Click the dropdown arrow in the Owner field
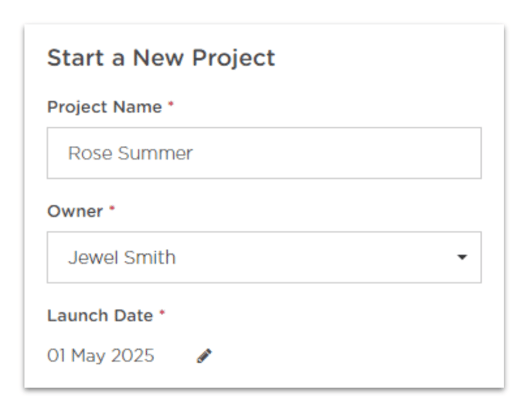The height and width of the screenshot is (418, 532). point(462,257)
